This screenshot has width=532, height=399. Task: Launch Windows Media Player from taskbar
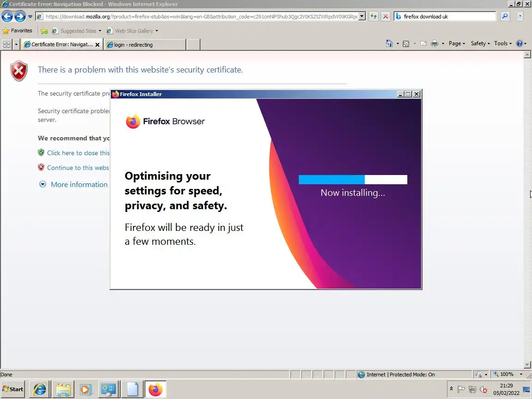(85, 389)
